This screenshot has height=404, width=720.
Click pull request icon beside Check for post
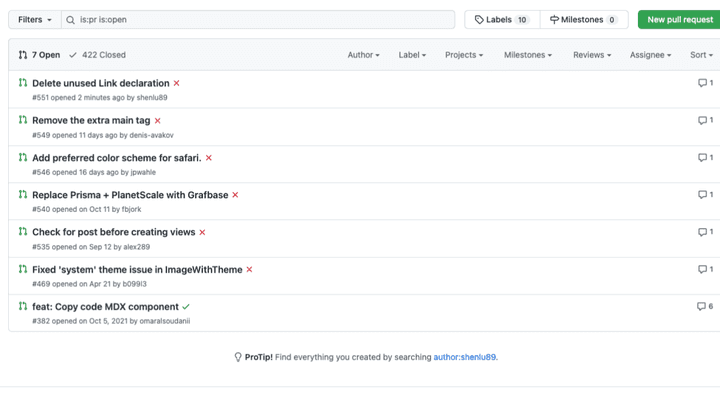pyautogui.click(x=23, y=232)
